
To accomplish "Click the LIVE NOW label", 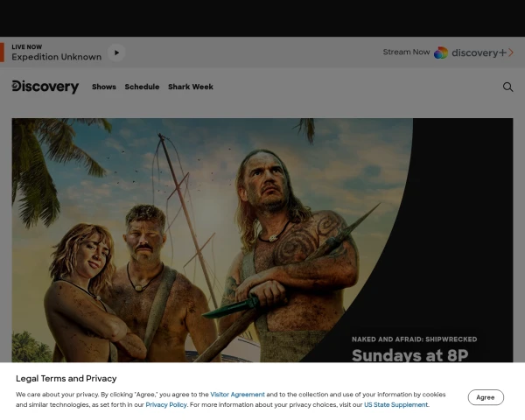I will pyautogui.click(x=27, y=47).
